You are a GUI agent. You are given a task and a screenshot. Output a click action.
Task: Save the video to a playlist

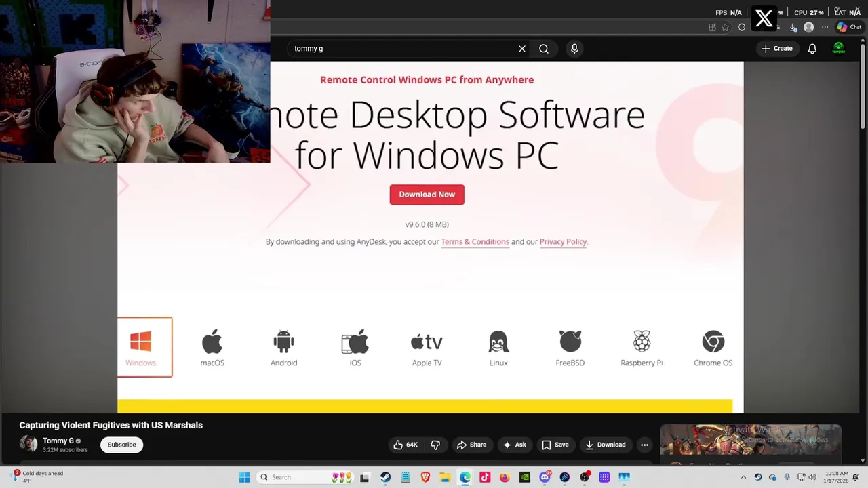555,445
